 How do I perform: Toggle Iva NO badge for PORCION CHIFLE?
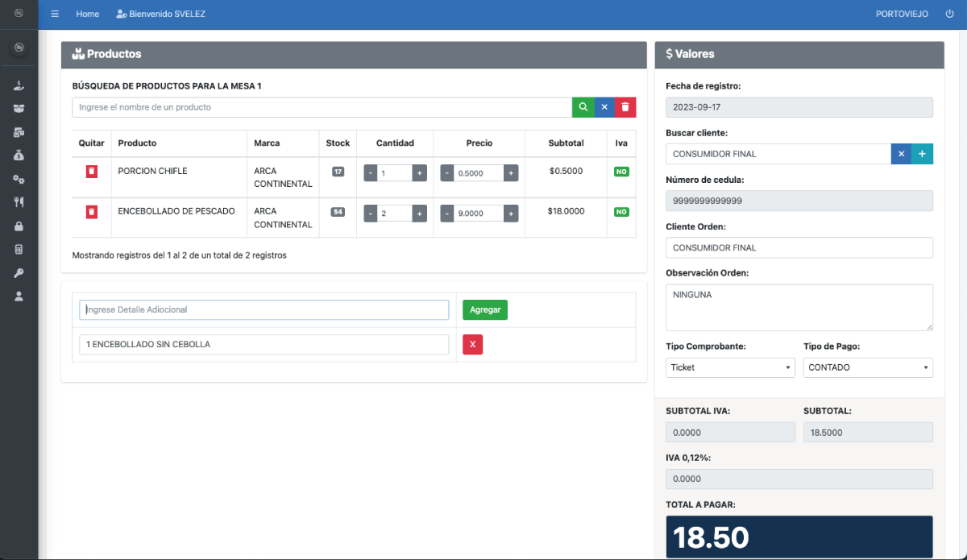(620, 172)
